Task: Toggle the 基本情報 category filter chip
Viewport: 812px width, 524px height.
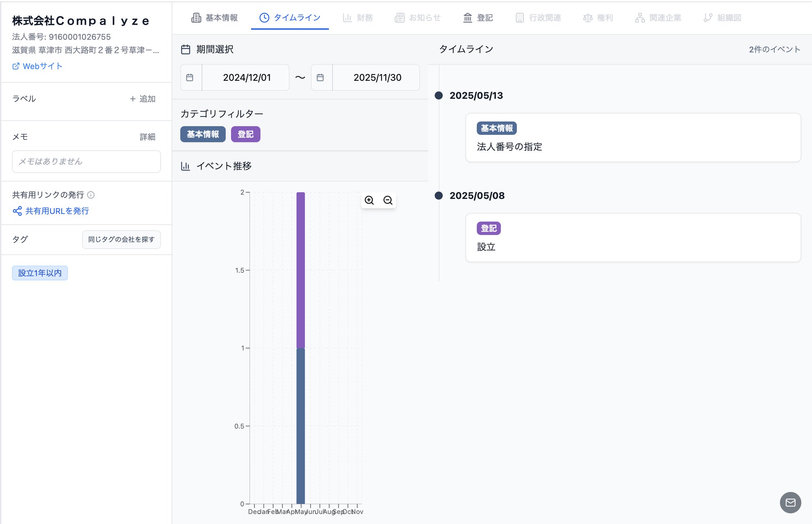Action: click(203, 134)
